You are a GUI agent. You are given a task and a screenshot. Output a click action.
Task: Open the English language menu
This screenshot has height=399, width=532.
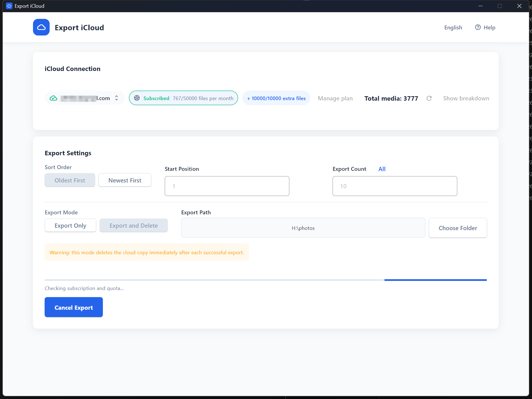pos(453,27)
